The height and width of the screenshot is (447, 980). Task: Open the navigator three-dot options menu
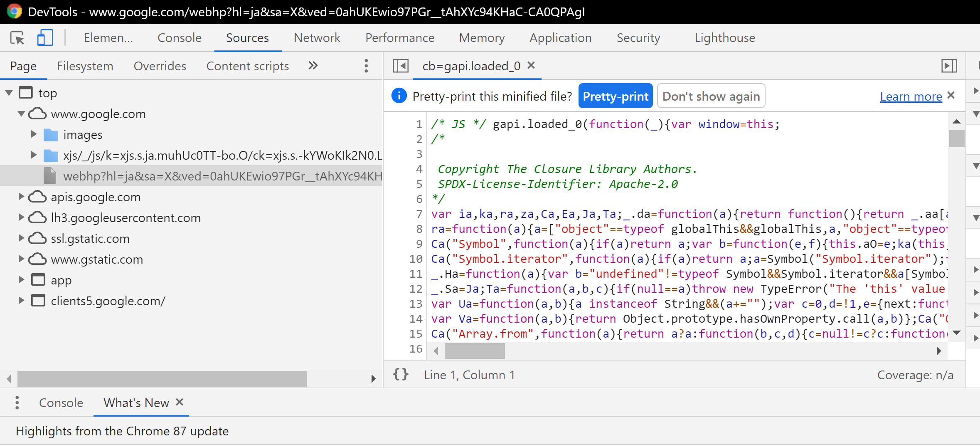click(x=366, y=66)
